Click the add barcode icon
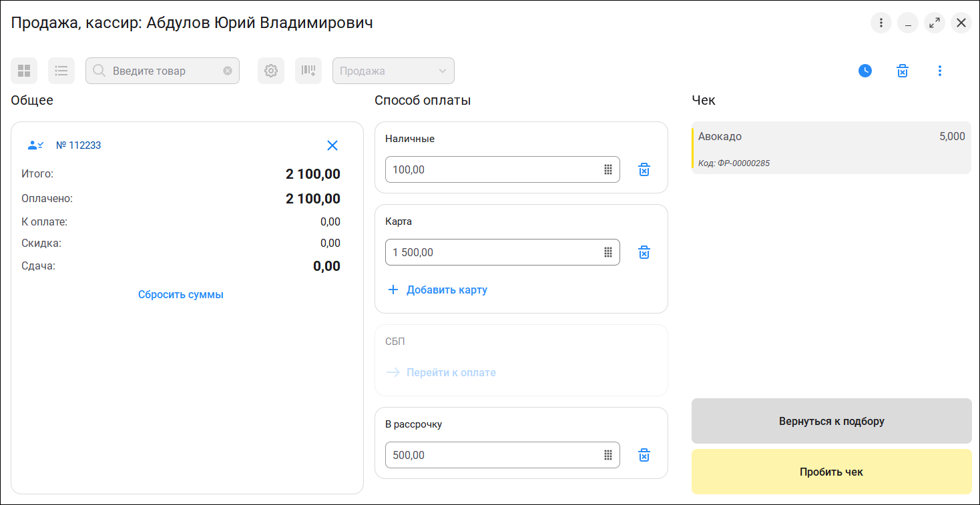The height and width of the screenshot is (505, 980). coord(308,71)
